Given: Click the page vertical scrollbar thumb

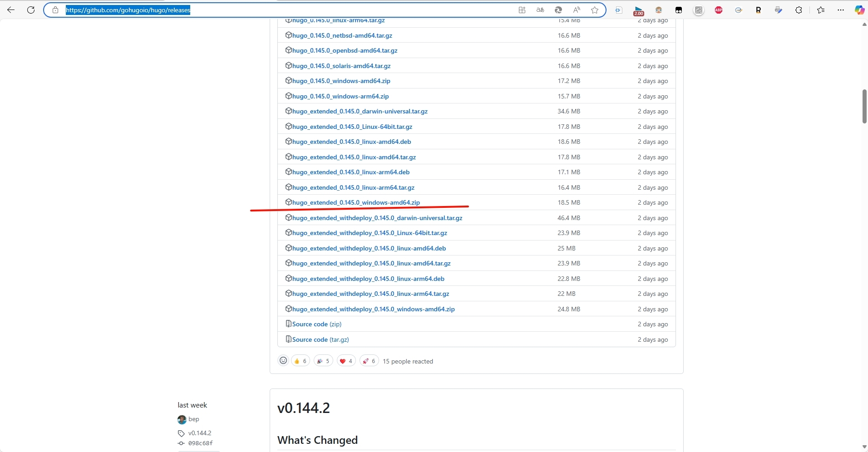Looking at the screenshot, I should tap(864, 106).
